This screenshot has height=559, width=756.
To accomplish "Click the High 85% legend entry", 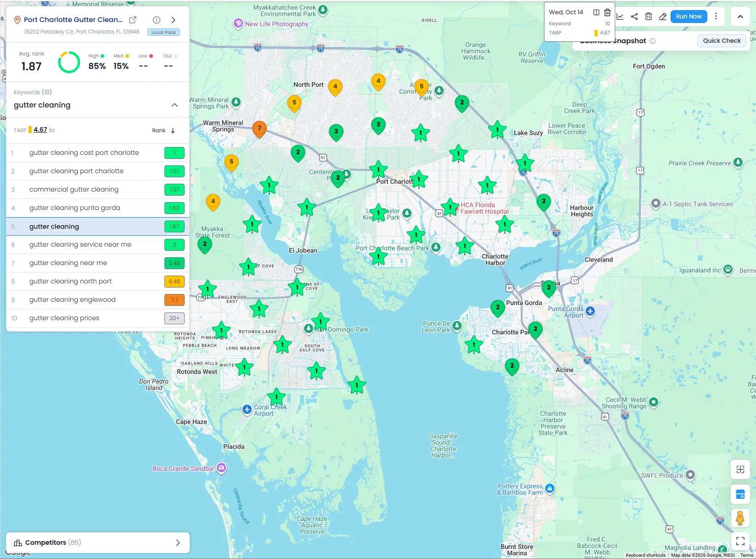I will (x=97, y=62).
